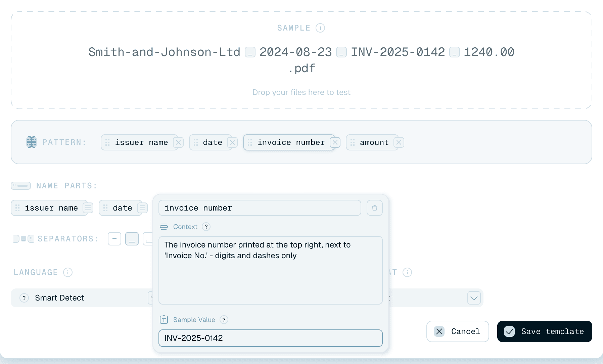Click the date name part chip
The height and width of the screenshot is (364, 603).
point(120,208)
